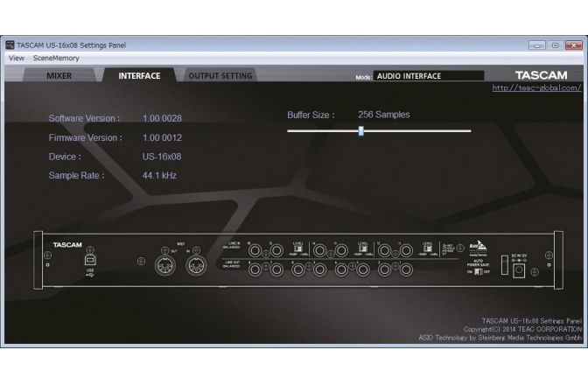The image size is (588, 385).
Task: Click the Copyright(C) 2014 TEAC CORPORATION text
Action: [522, 329]
